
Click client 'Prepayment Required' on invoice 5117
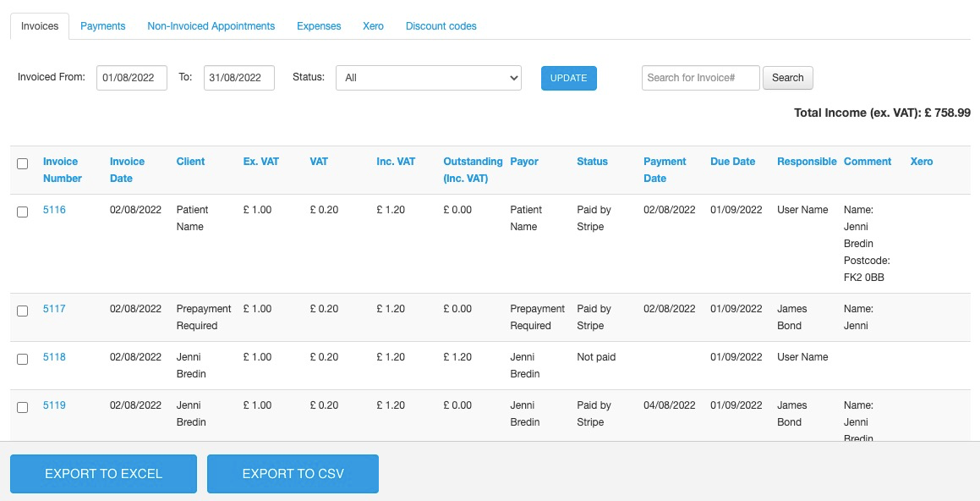point(204,317)
